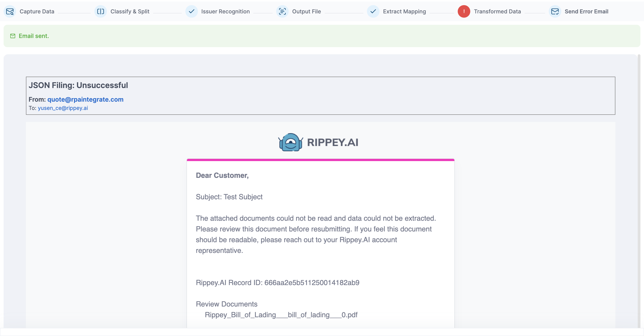
Task: Open the quote@rpaintegrate.com sender link
Action: point(85,99)
